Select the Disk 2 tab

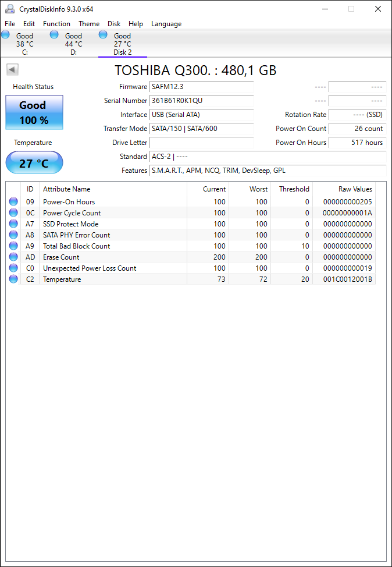[123, 44]
